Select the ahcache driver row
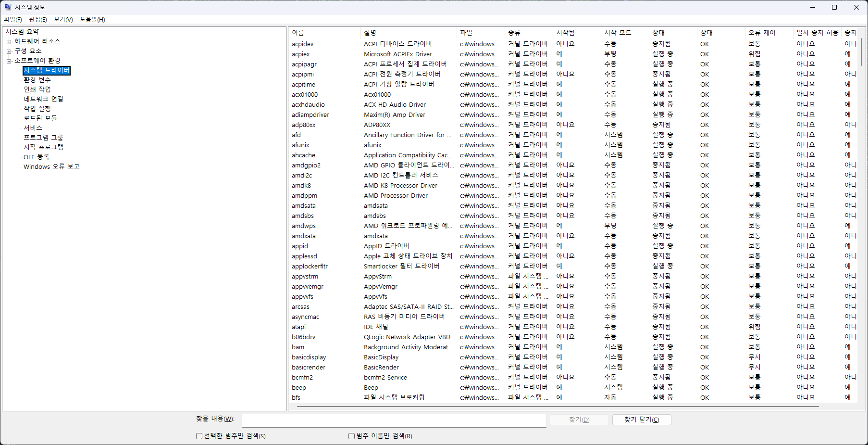The image size is (868, 445). 573,155
